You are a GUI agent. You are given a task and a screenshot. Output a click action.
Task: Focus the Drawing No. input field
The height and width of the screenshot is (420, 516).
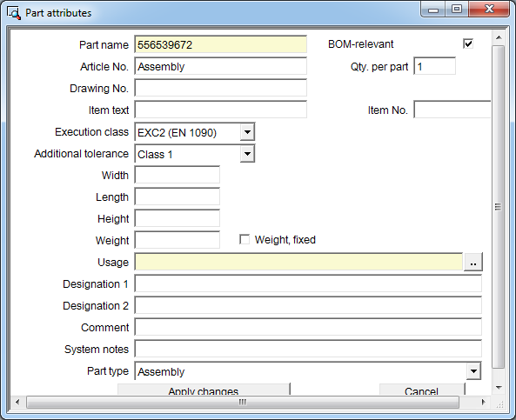click(220, 88)
